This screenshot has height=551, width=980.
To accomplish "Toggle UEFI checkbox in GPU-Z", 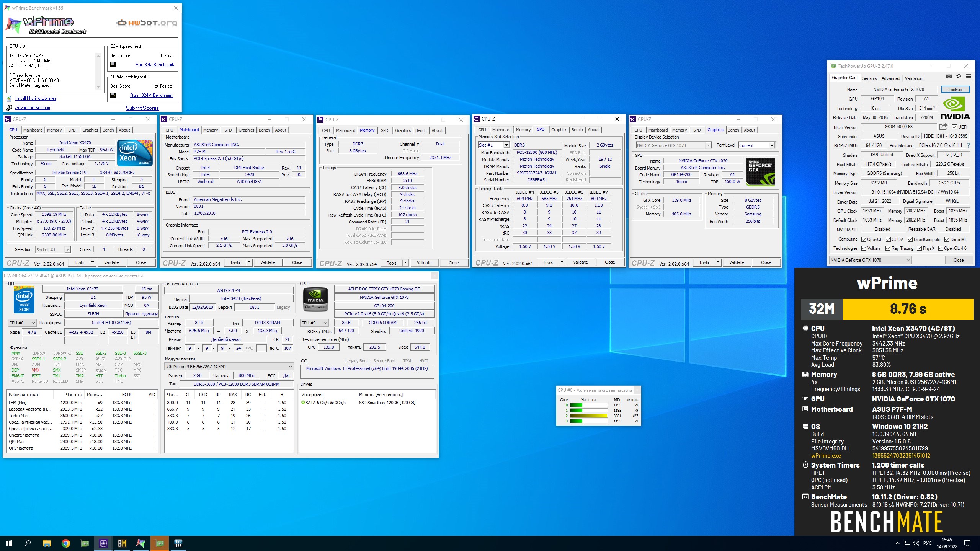I will pos(954,127).
